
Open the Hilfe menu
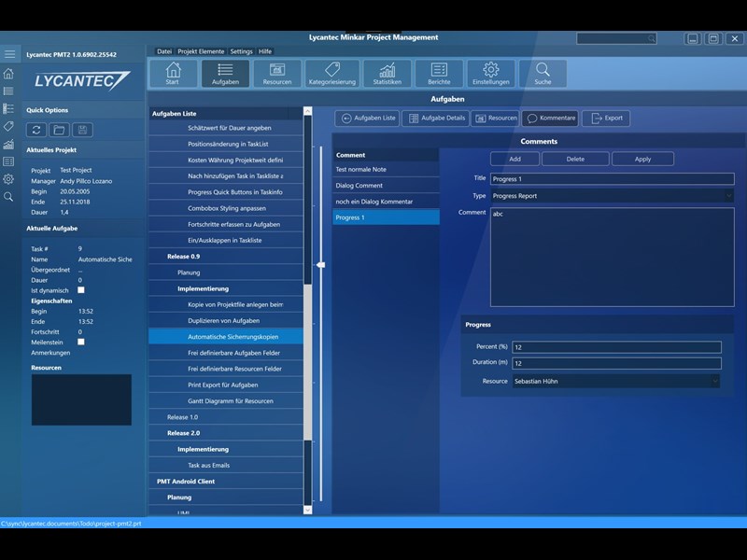265,51
